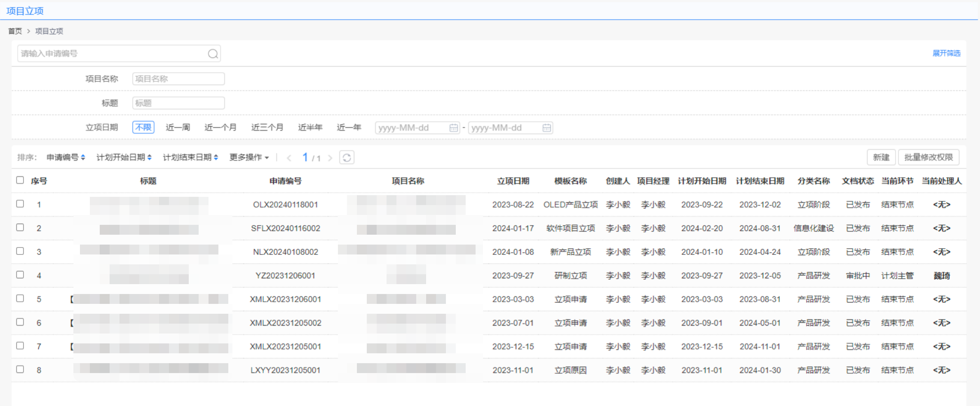This screenshot has width=980, height=406.
Task: Select the 近三个月 date filter
Action: pyautogui.click(x=267, y=128)
